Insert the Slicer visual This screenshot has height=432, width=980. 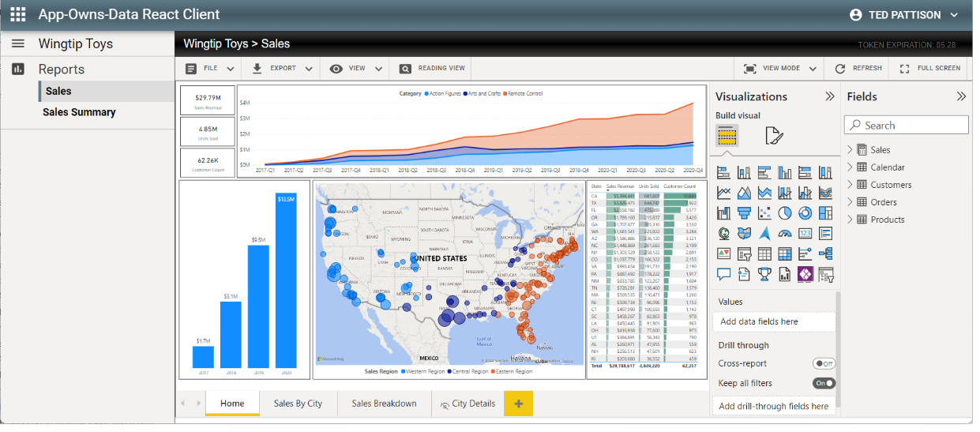click(x=744, y=254)
